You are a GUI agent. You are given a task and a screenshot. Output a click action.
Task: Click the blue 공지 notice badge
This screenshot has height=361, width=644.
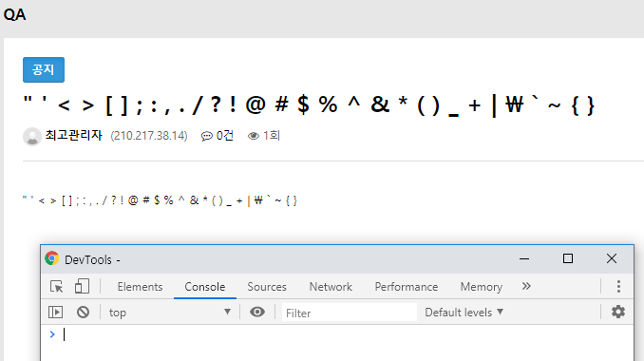[x=44, y=69]
